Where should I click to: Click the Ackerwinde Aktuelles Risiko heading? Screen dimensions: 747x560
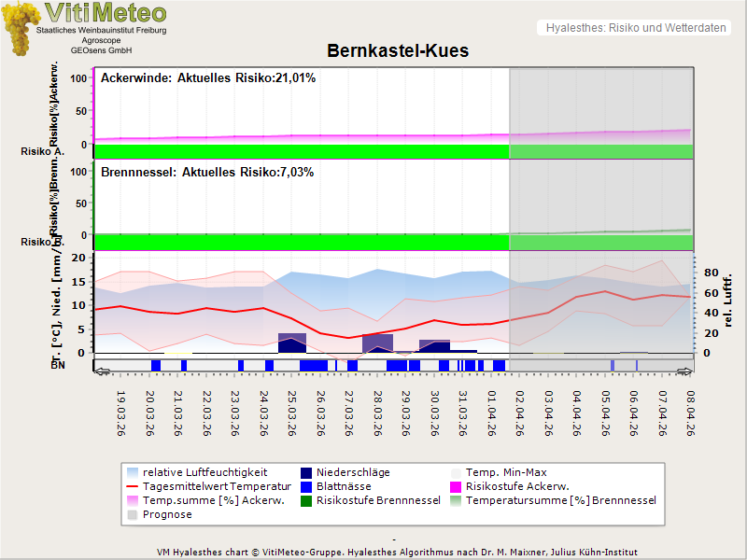coord(208,78)
